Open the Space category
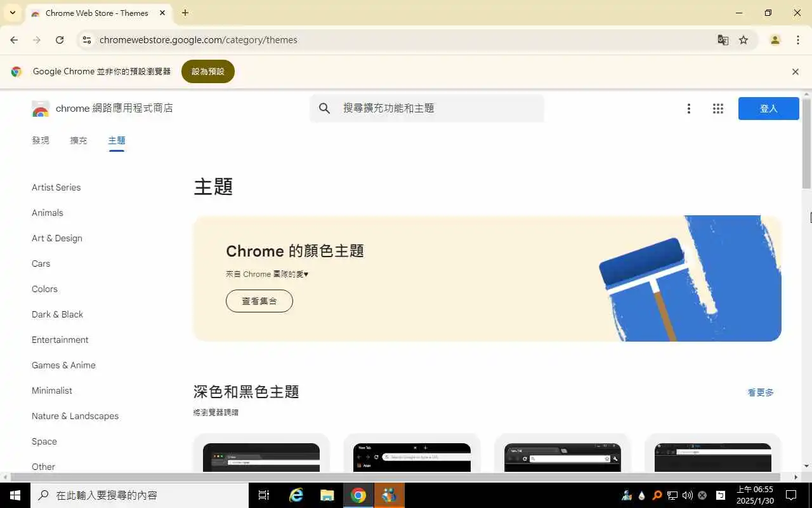This screenshot has height=508, width=812. point(44,441)
